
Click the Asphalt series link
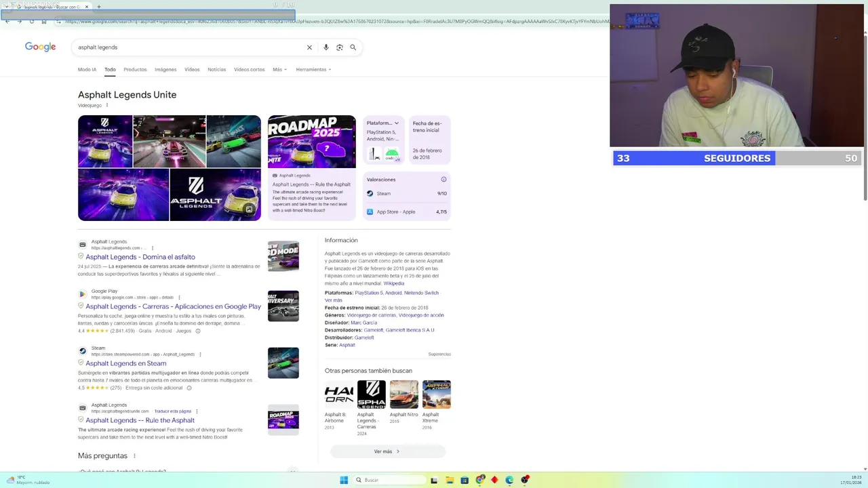[x=347, y=345]
